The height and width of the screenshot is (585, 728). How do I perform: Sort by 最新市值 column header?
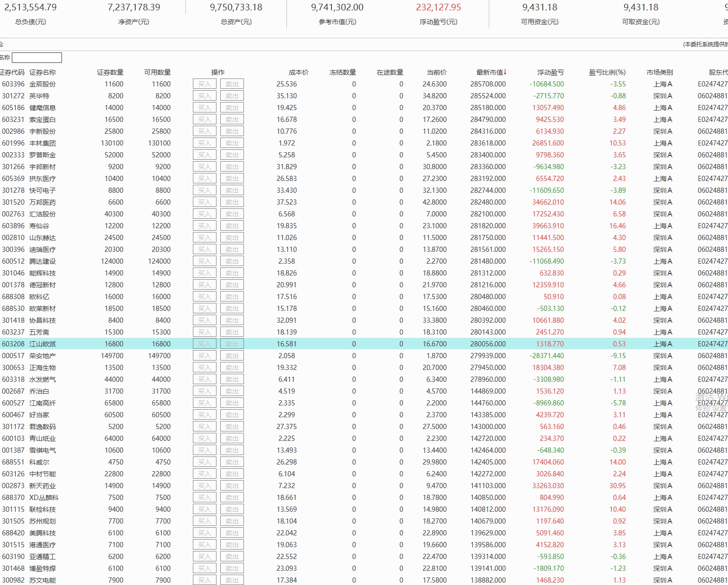point(489,72)
